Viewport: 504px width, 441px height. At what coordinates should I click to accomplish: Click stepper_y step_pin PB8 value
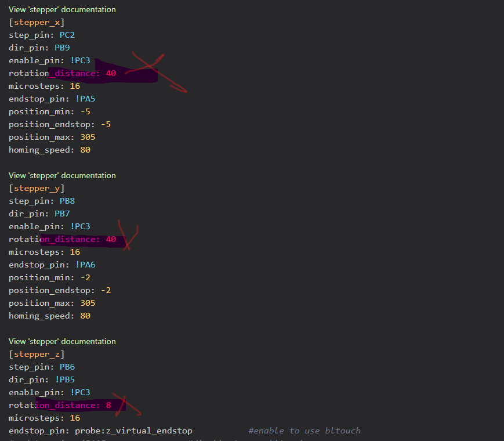click(x=67, y=201)
